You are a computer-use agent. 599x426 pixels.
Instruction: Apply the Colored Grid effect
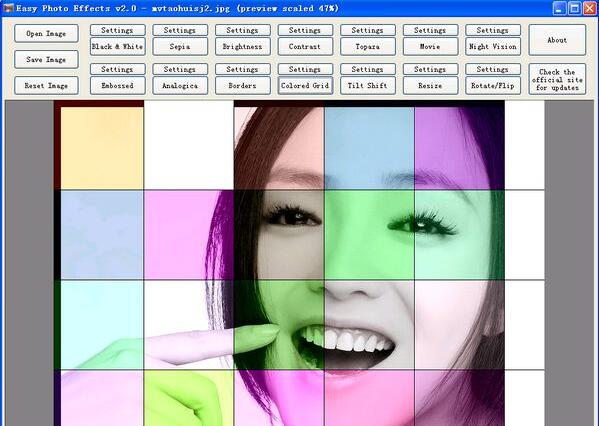(305, 86)
